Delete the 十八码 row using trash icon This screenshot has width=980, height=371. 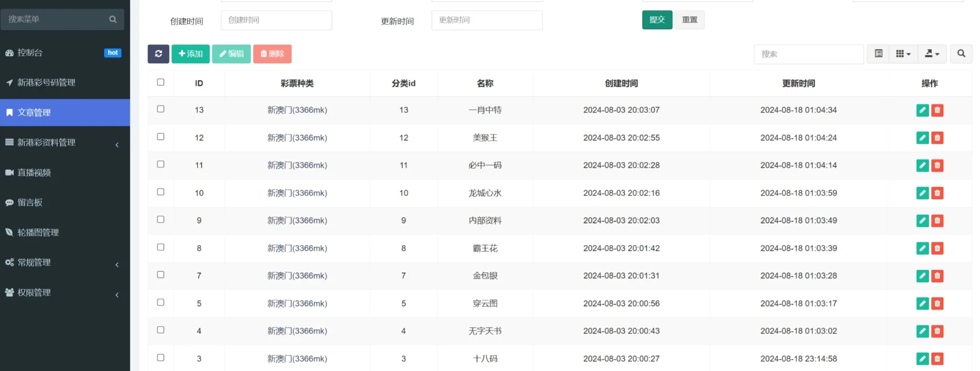(x=937, y=359)
